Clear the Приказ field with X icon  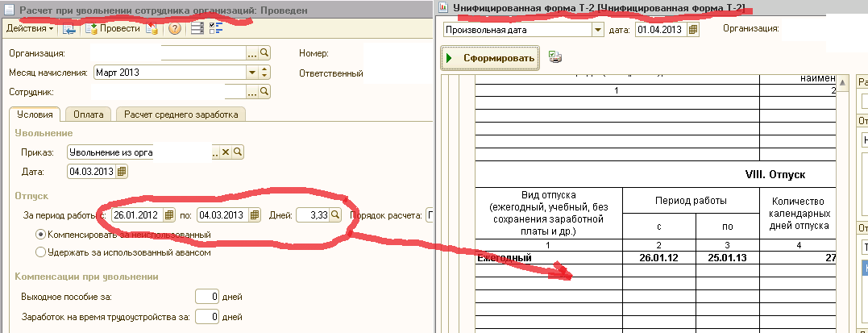click(x=226, y=152)
